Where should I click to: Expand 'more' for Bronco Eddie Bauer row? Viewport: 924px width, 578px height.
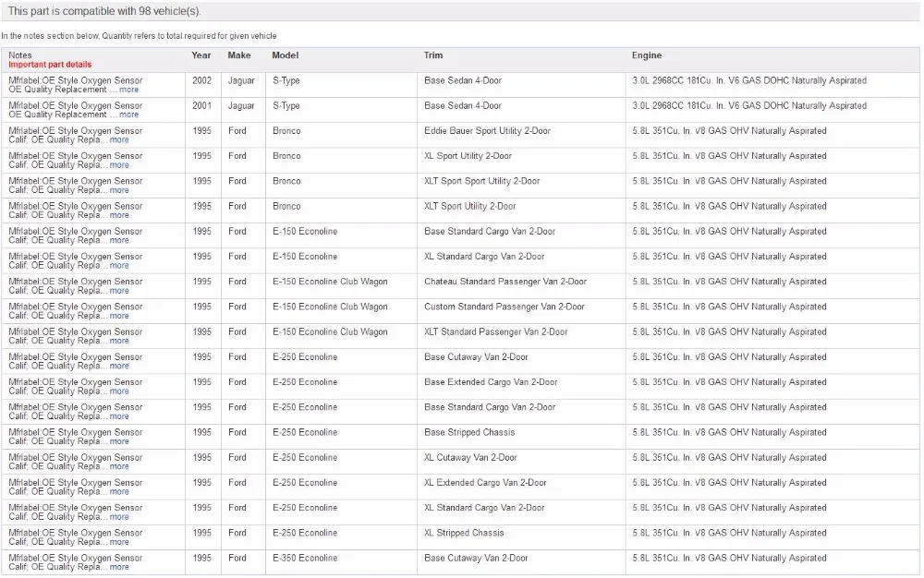pos(119,140)
